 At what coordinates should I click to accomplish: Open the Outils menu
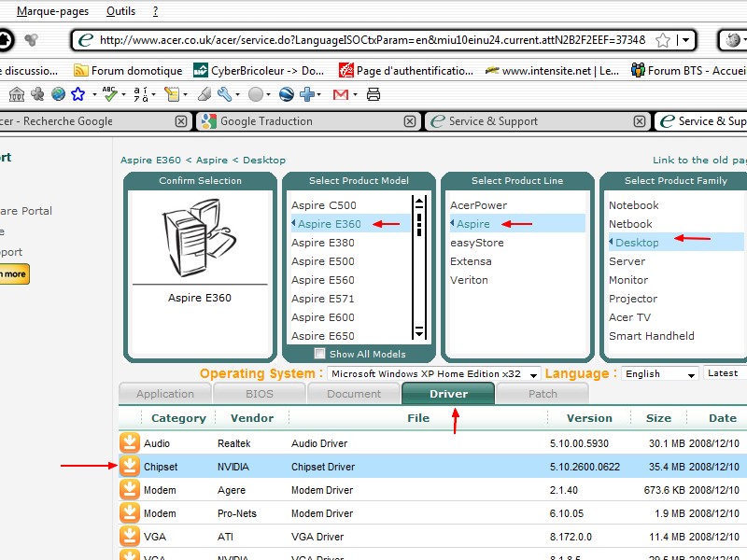(x=120, y=11)
